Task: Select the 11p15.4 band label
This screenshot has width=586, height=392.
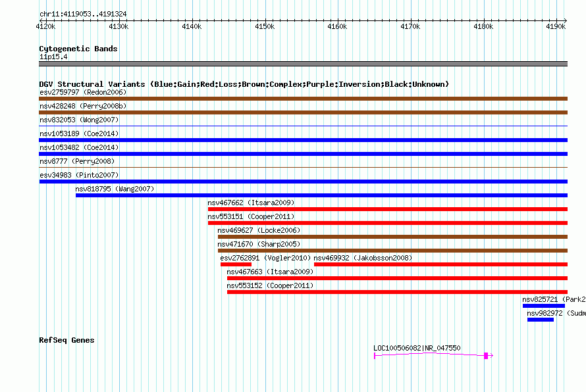Action: [53, 57]
